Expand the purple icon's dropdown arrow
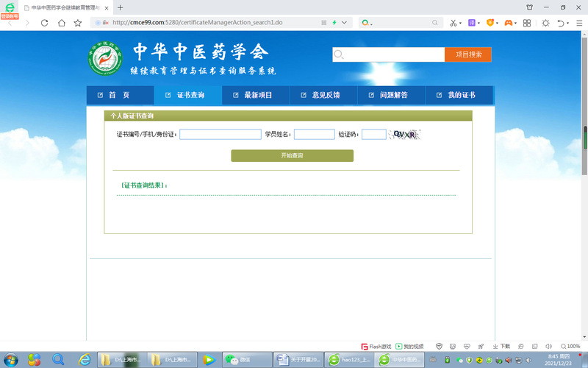Image resolution: width=588 pixels, height=368 pixels. point(479,23)
